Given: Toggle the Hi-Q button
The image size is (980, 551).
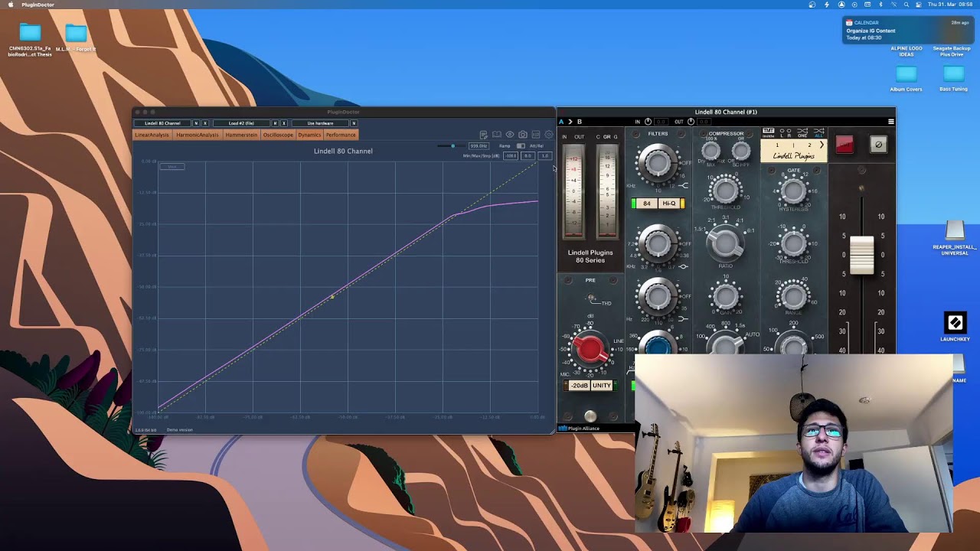Looking at the screenshot, I should (669, 204).
